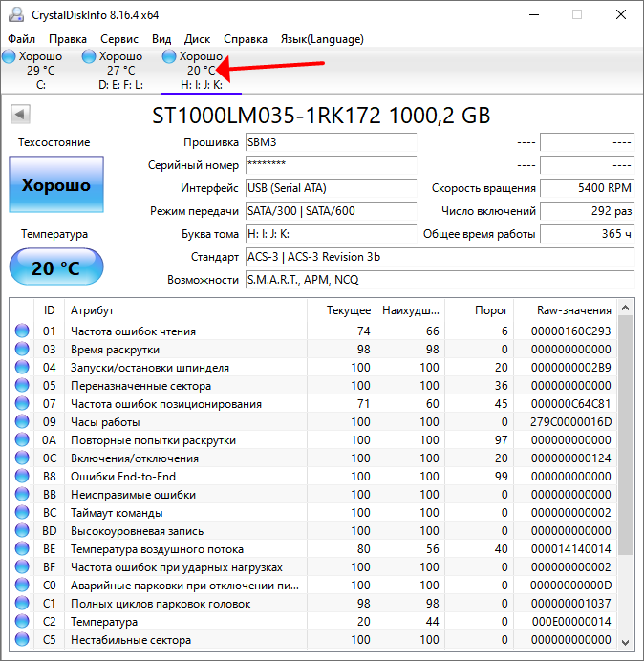644x661 pixels.
Task: Click the 20 °C temperature button
Action: (56, 267)
